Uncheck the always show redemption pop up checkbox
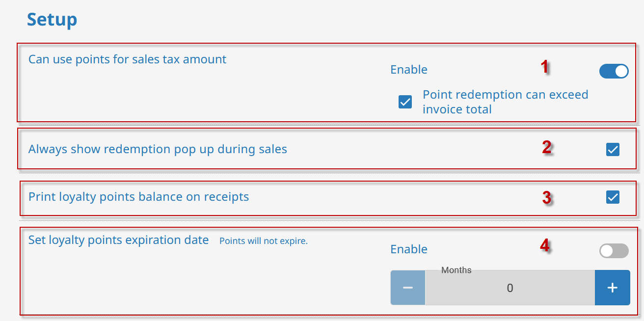 613,149
